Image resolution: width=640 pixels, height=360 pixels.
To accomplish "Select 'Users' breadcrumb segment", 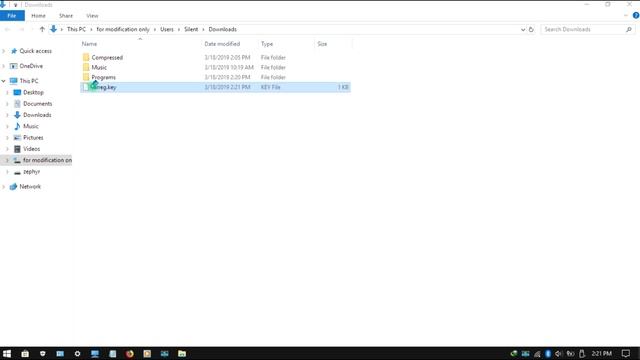I will point(167,29).
